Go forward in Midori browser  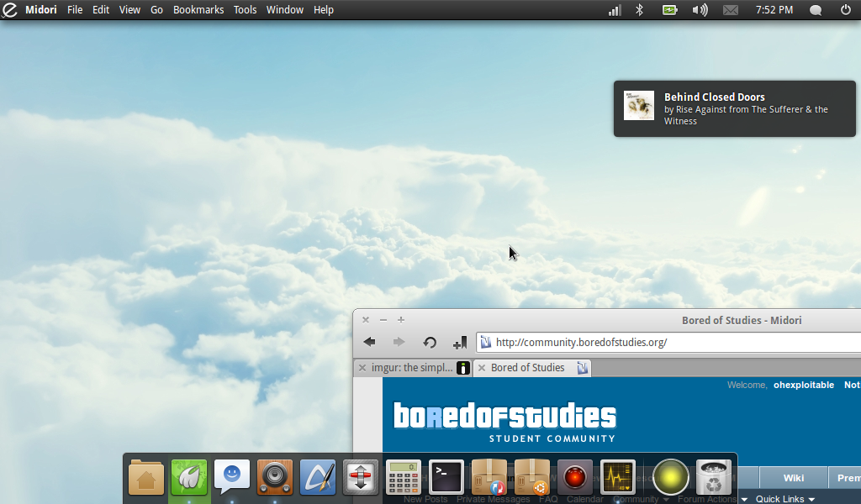(399, 342)
